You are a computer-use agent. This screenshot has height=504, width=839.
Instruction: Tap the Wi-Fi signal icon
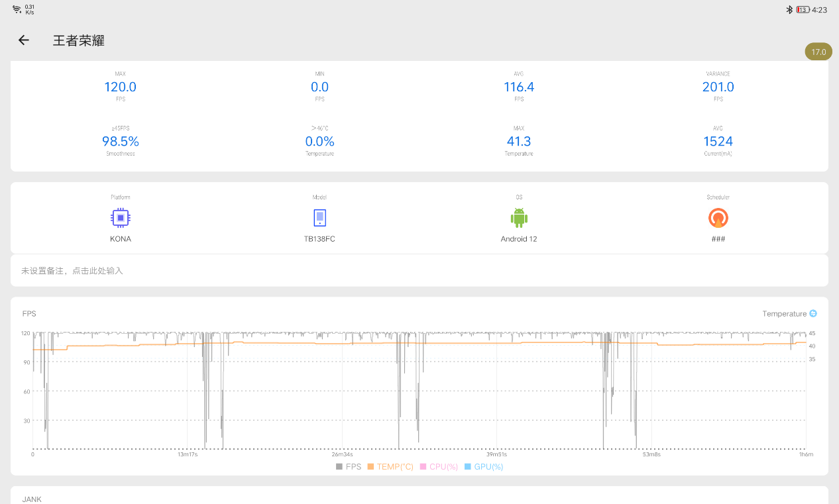[x=17, y=9]
